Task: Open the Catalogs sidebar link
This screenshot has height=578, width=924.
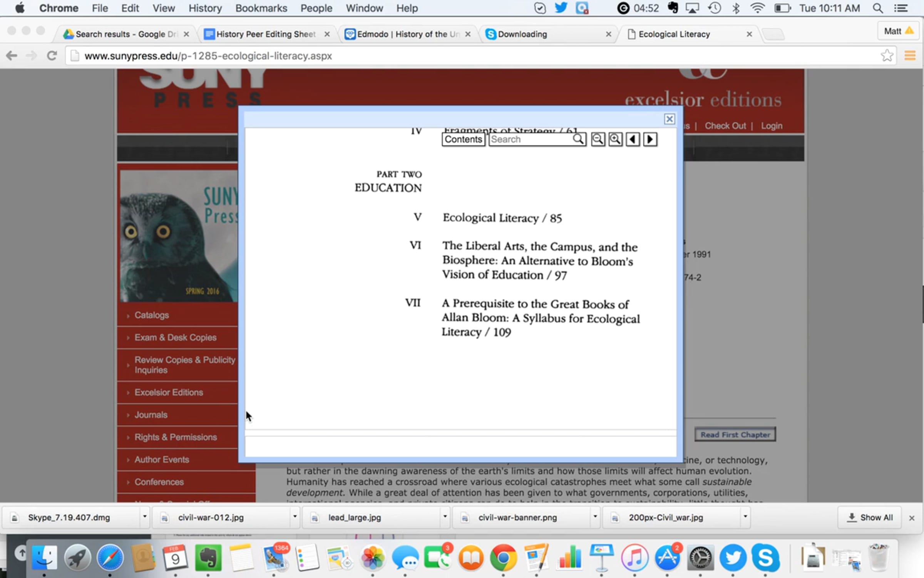Action: click(x=152, y=315)
